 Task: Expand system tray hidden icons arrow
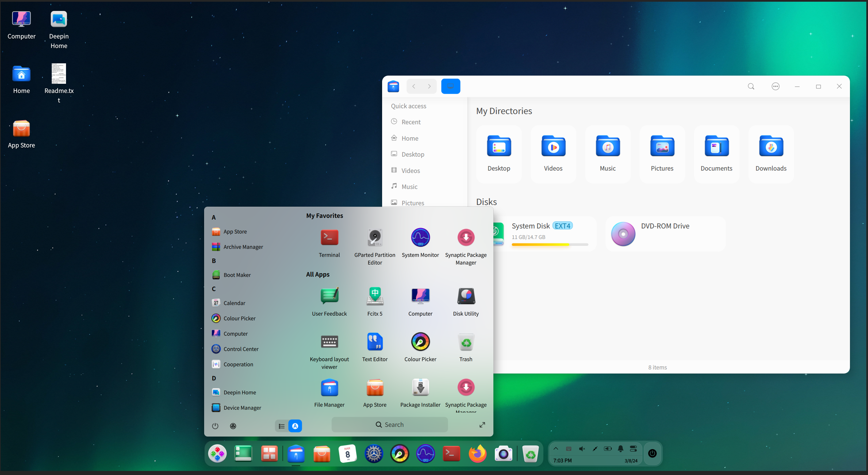556,448
